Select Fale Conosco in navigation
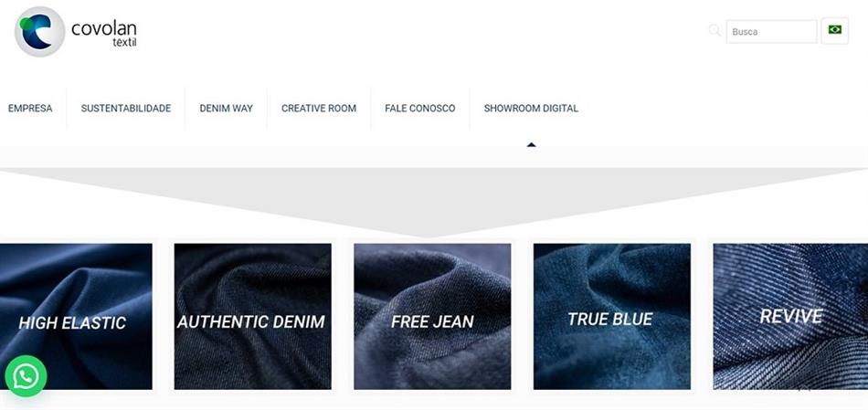The image size is (868, 410). click(x=419, y=109)
